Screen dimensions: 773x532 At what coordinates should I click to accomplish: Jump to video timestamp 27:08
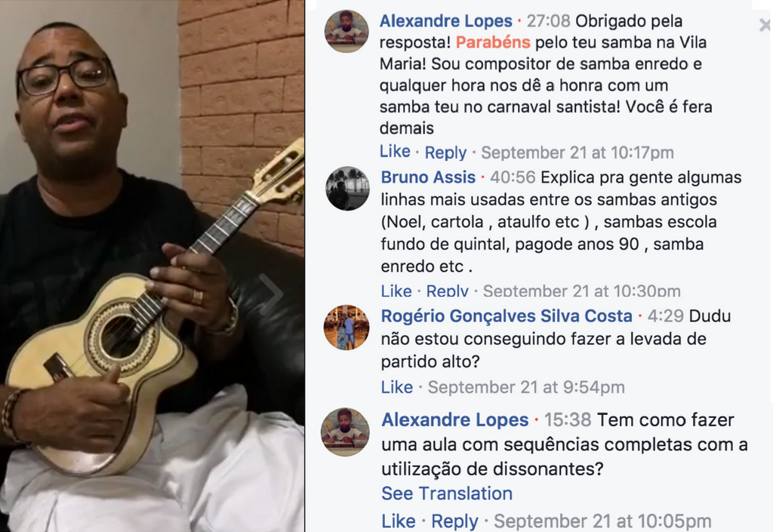548,21
